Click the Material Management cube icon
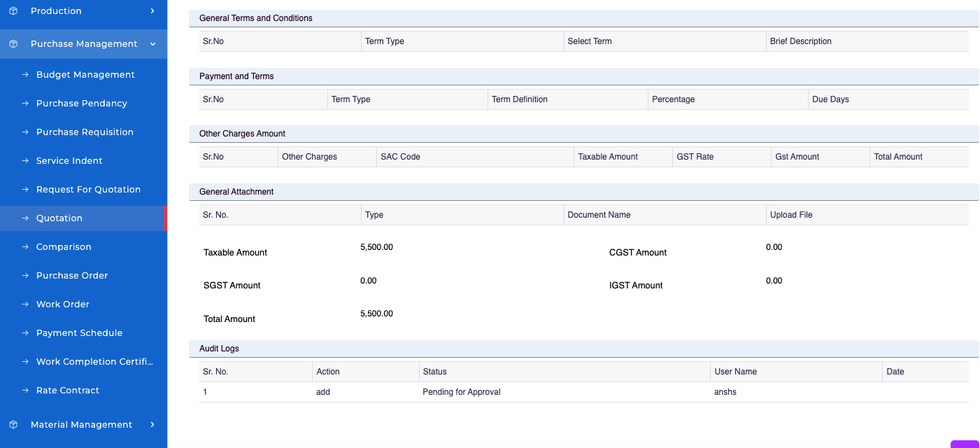Image resolution: width=980 pixels, height=448 pixels. [13, 425]
